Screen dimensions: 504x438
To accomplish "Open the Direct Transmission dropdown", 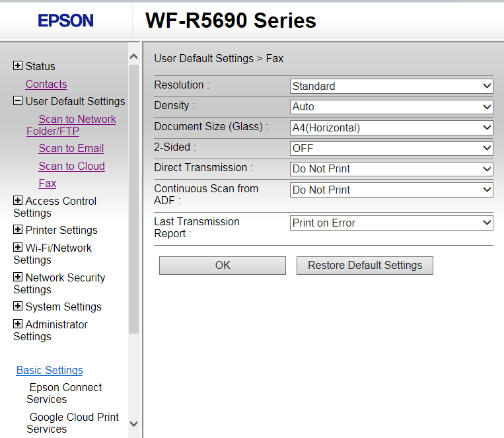I will click(x=391, y=169).
